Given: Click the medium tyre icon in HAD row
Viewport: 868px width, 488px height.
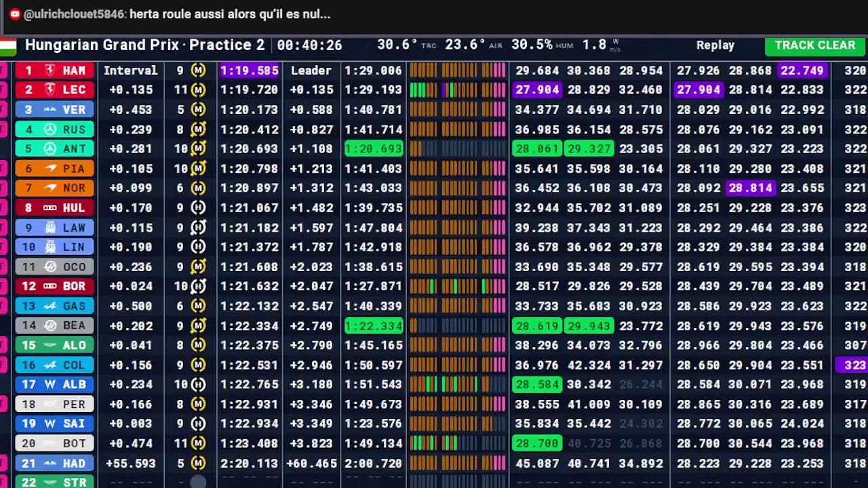Looking at the screenshot, I should point(198,463).
